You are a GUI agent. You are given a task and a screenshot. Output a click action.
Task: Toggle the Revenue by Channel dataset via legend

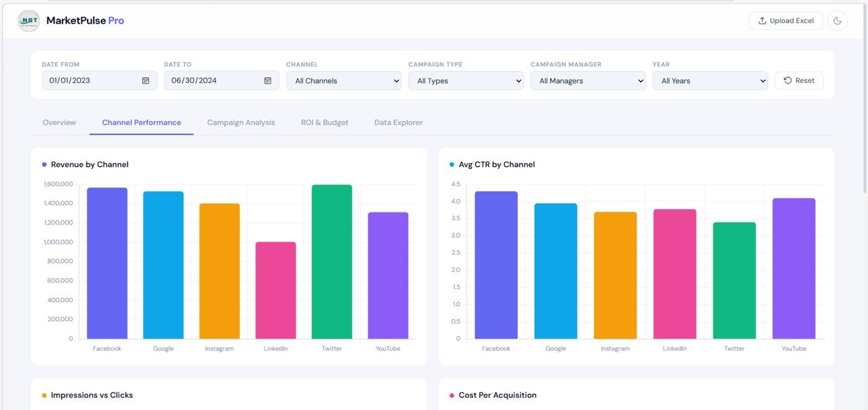tap(45, 164)
